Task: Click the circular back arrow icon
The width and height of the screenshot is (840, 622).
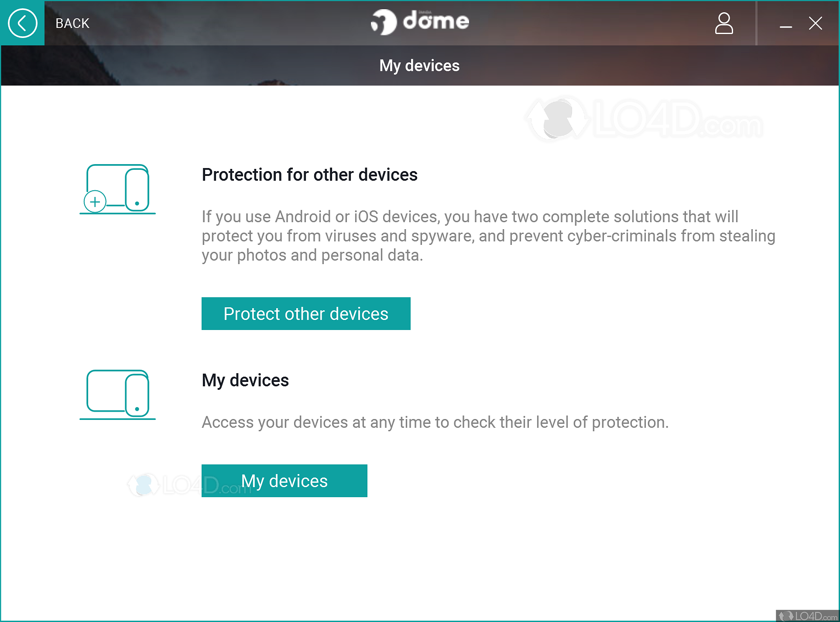Action: [x=22, y=23]
